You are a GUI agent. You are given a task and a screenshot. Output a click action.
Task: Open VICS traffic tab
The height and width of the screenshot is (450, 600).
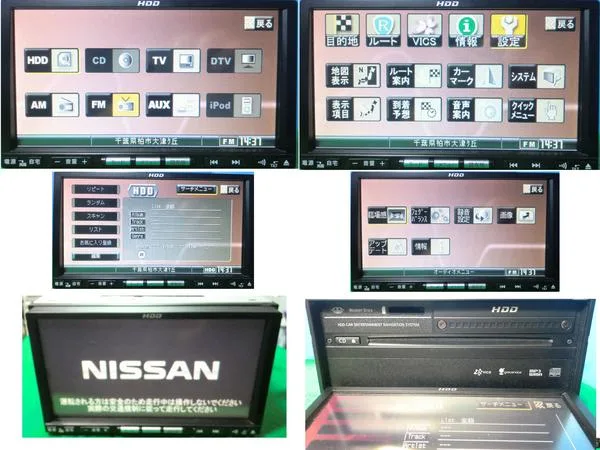[424, 31]
